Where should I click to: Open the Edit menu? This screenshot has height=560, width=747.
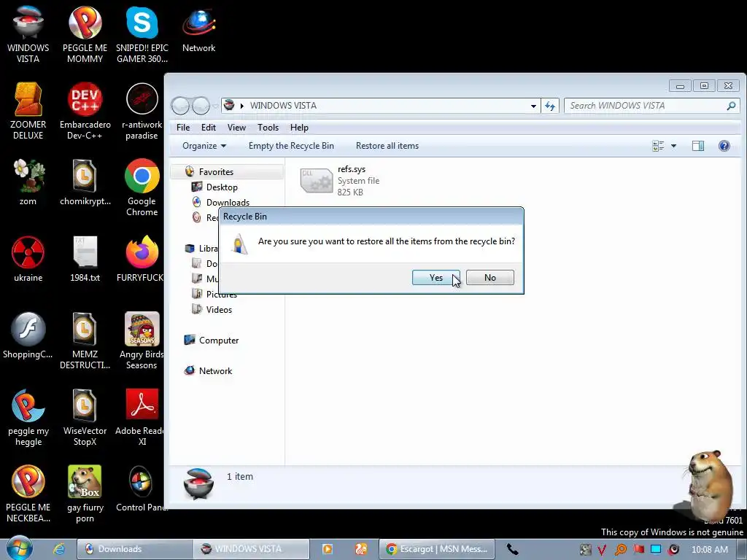[x=208, y=128]
